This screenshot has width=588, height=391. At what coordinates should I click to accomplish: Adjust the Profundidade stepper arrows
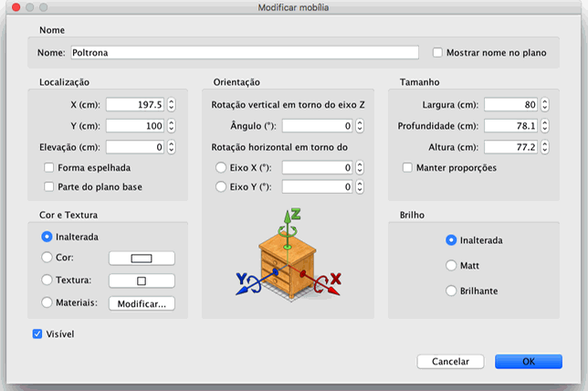[544, 126]
